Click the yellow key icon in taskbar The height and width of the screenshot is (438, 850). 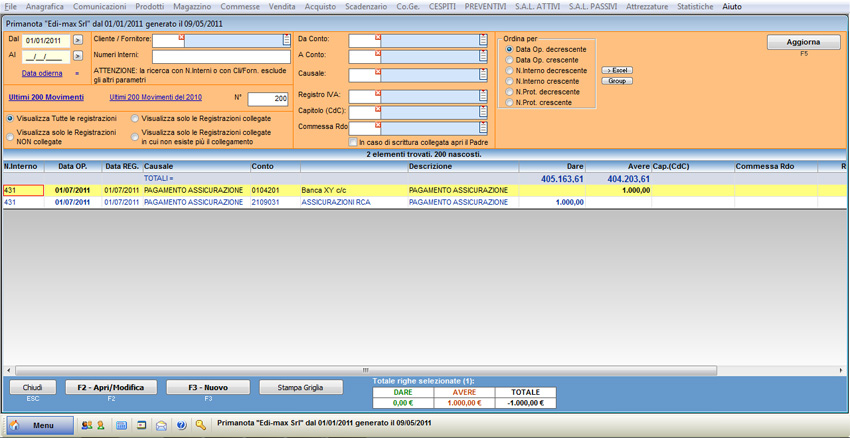[x=201, y=425]
